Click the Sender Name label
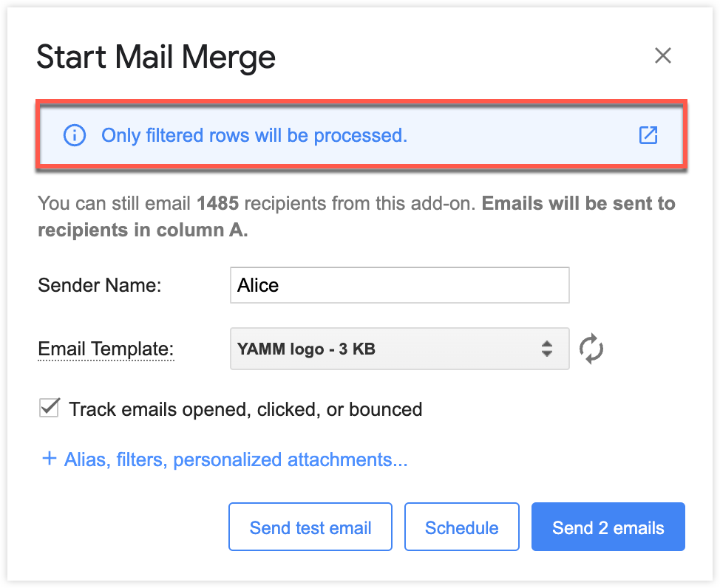 click(x=99, y=285)
